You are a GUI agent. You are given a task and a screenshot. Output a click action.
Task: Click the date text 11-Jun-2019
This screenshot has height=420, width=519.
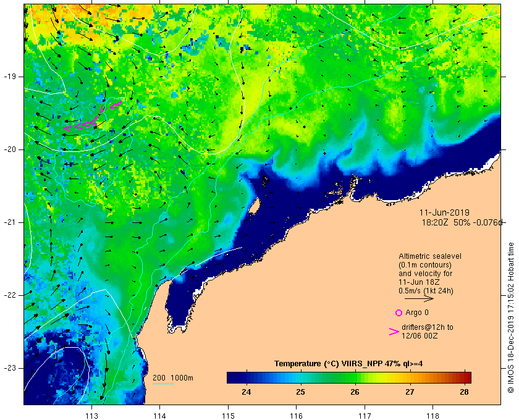[444, 212]
